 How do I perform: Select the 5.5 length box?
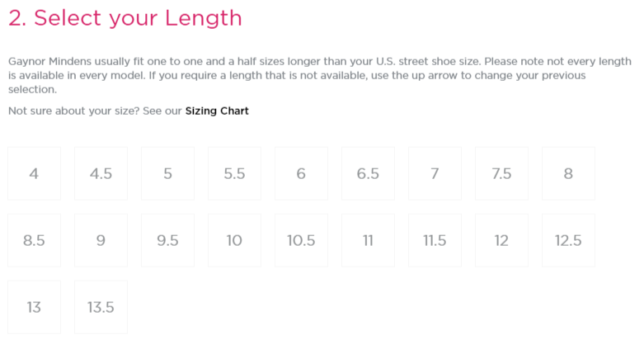pyautogui.click(x=234, y=173)
